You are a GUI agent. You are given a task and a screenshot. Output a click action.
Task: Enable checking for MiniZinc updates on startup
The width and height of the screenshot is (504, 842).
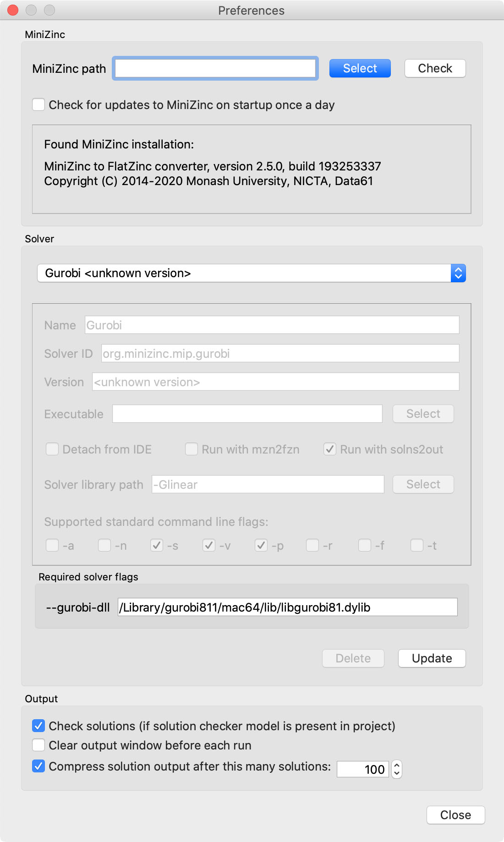coord(38,105)
